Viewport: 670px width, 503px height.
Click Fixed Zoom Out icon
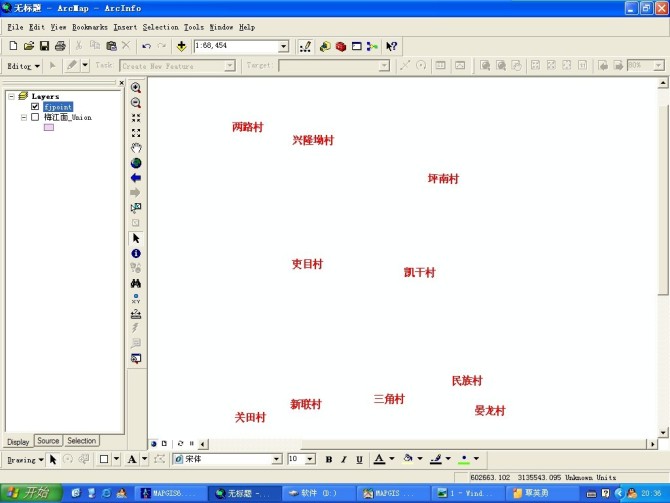136,133
